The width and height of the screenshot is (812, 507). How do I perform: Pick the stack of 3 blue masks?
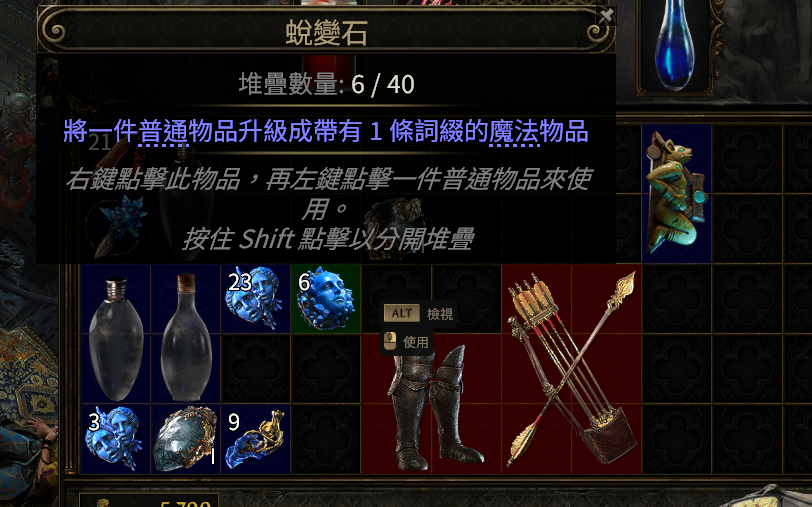pos(116,439)
